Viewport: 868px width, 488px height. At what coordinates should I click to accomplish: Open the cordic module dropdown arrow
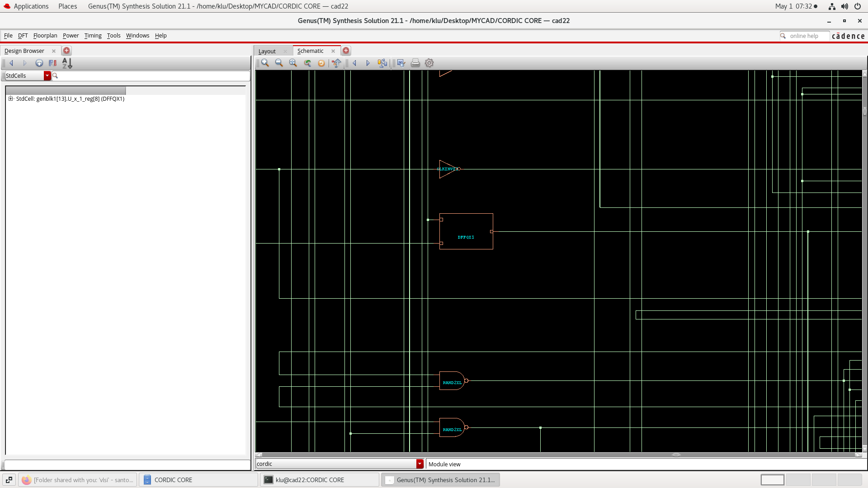(420, 464)
